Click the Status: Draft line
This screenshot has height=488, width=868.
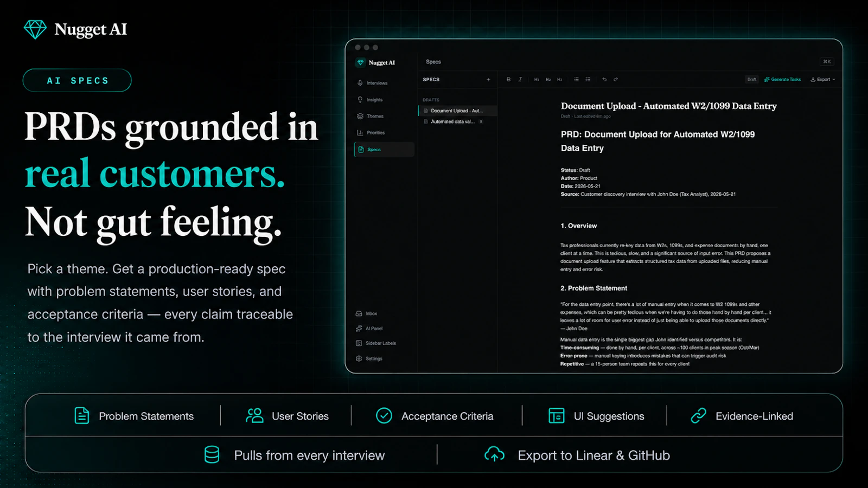pos(575,170)
